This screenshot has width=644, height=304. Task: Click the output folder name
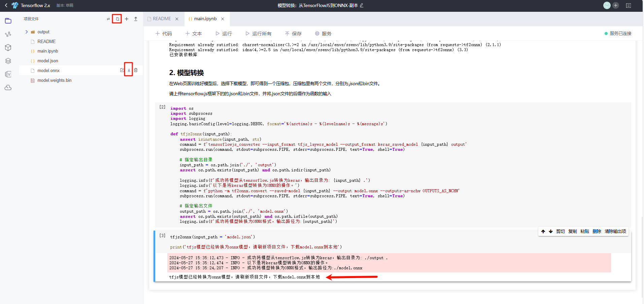coord(43,32)
